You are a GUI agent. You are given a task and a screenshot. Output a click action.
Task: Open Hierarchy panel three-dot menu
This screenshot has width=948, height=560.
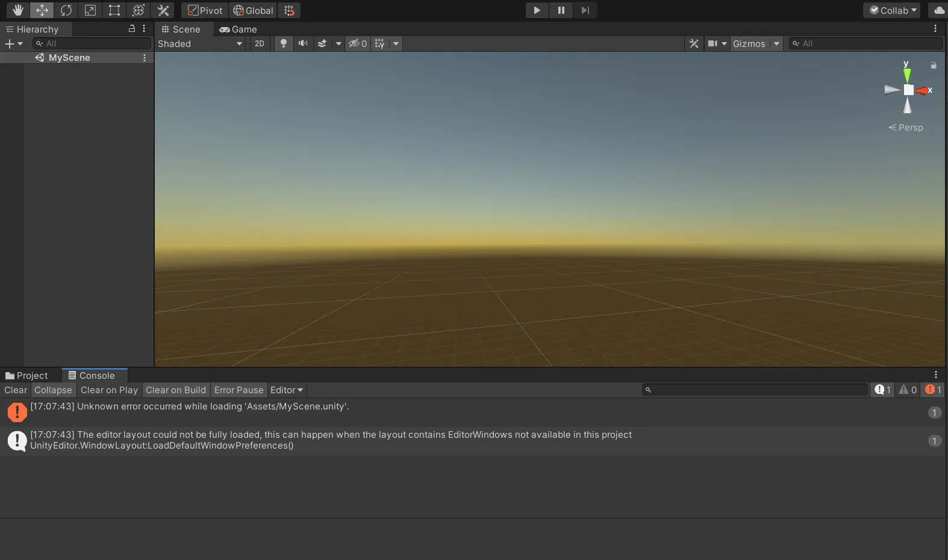pos(144,29)
